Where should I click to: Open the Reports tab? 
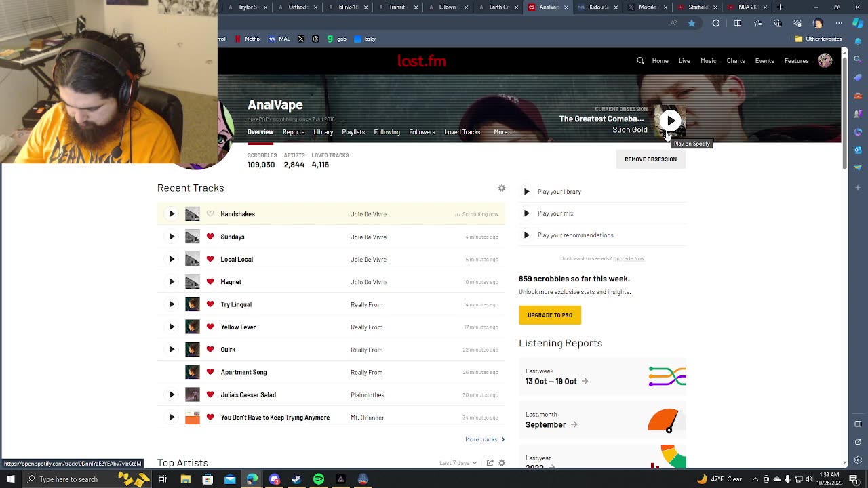click(x=294, y=132)
